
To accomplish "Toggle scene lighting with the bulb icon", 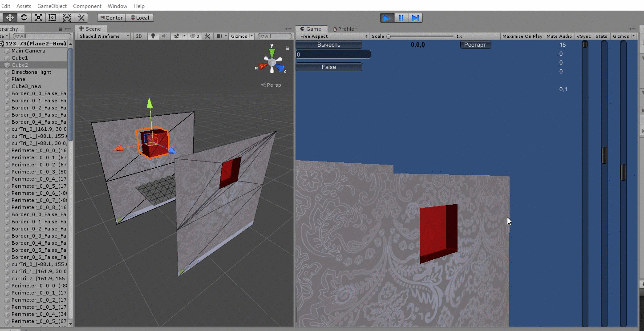I will pyautogui.click(x=153, y=36).
